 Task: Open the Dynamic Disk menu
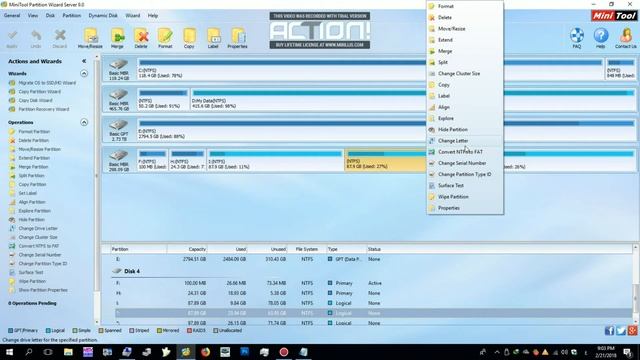[x=103, y=16]
